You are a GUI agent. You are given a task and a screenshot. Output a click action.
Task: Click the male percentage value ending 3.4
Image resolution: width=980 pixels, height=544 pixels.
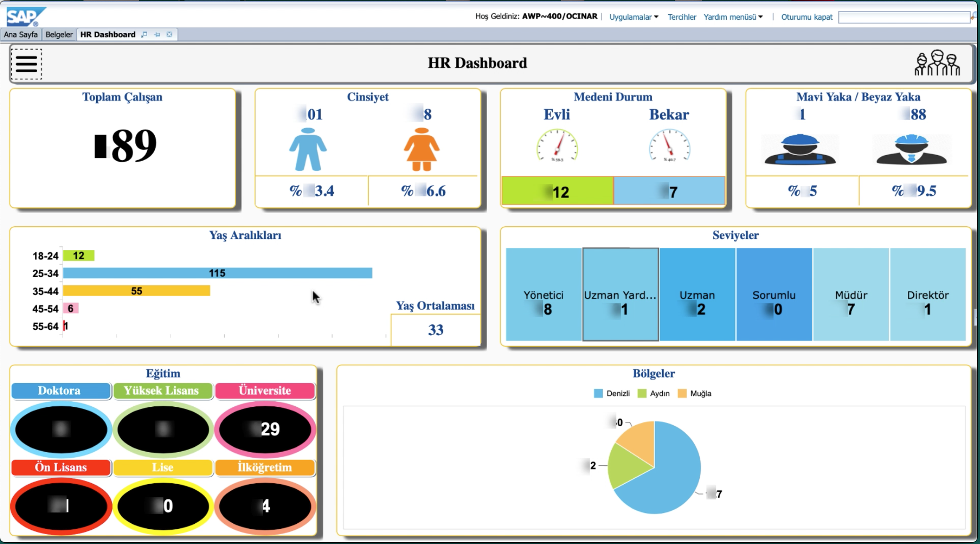tap(312, 191)
